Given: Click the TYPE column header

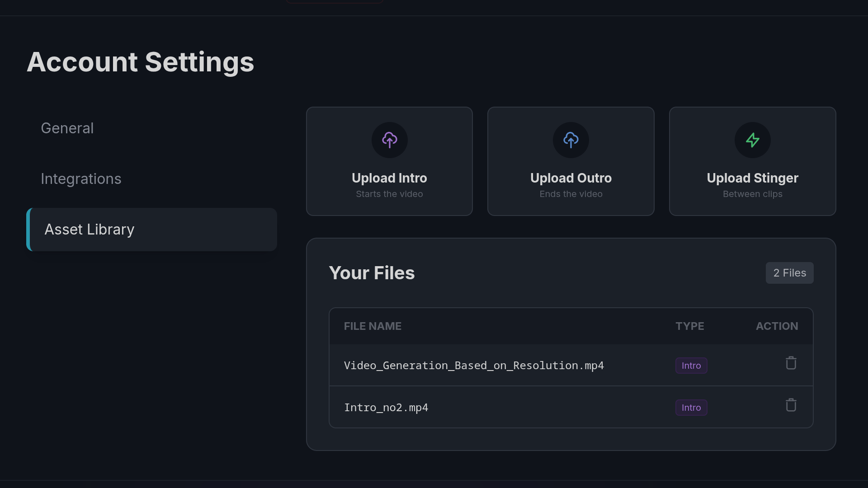Looking at the screenshot, I should coord(690,326).
